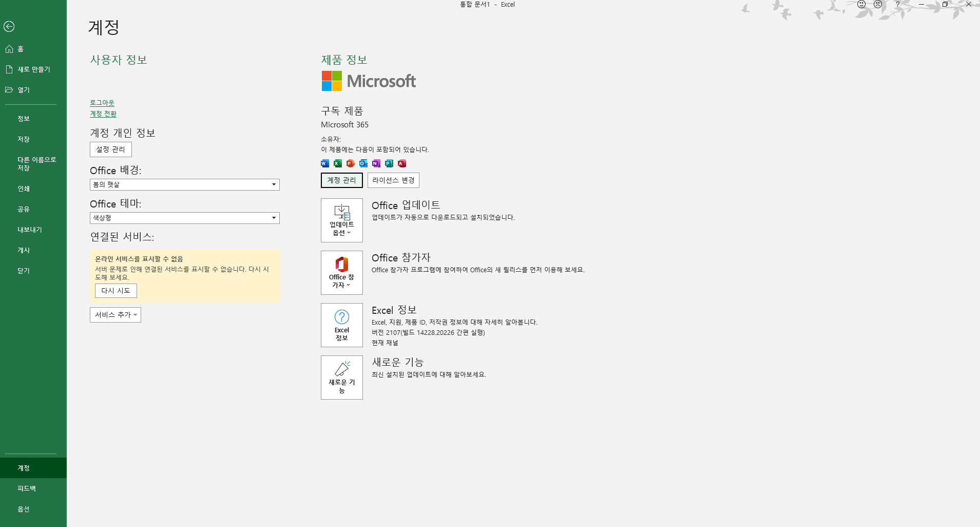Click the version text 버전 2107(빌드 14228.20226 간편 실행)
This screenshot has height=527, width=980.
428,332
